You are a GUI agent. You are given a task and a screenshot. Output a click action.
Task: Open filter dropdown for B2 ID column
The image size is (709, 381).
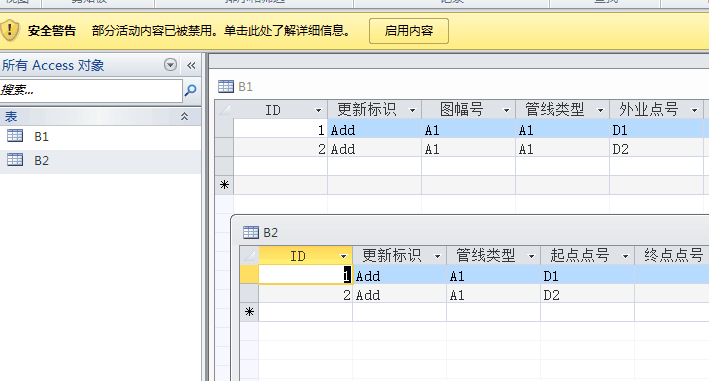point(344,256)
